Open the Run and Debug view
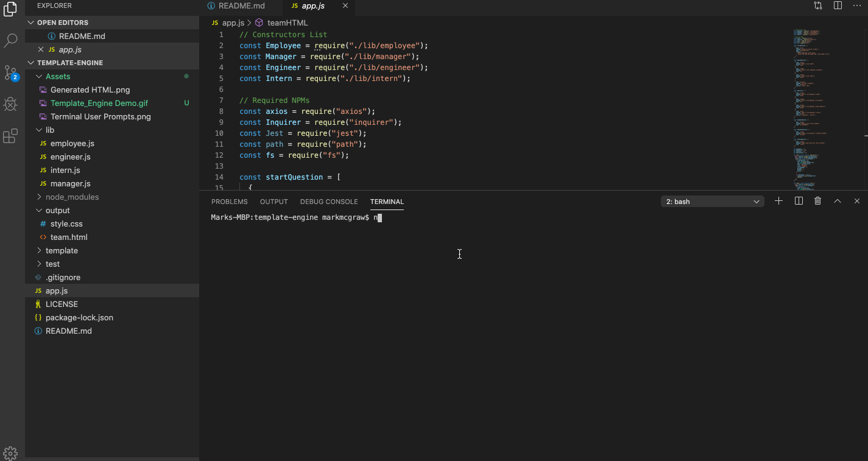 pyautogui.click(x=10, y=104)
